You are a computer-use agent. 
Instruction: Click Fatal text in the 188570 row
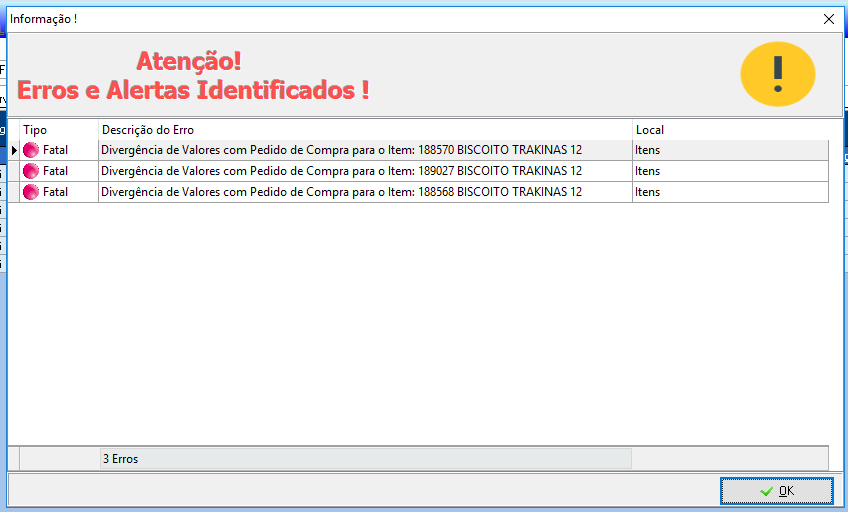pyautogui.click(x=56, y=150)
